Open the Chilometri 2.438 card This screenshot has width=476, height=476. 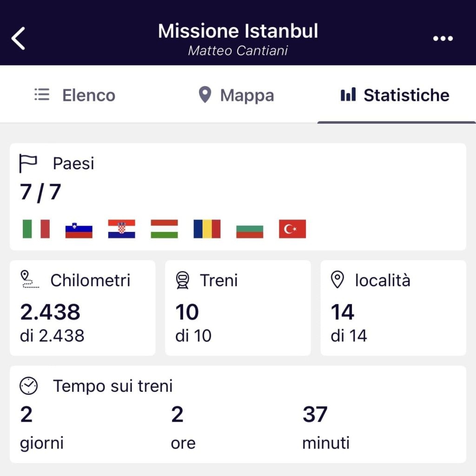pos(82,308)
